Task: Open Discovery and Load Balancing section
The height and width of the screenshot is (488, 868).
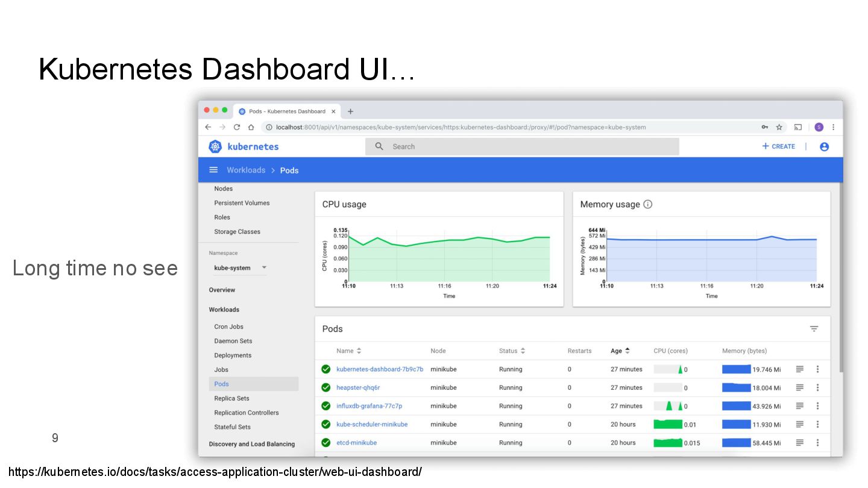Action: pos(252,444)
